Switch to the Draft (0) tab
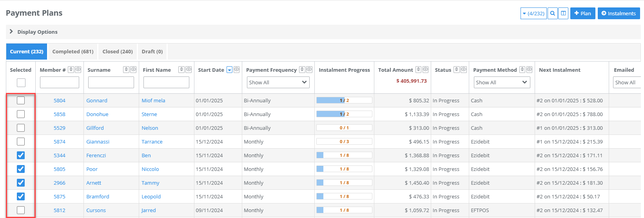The height and width of the screenshot is (218, 644). pyautogui.click(x=152, y=51)
